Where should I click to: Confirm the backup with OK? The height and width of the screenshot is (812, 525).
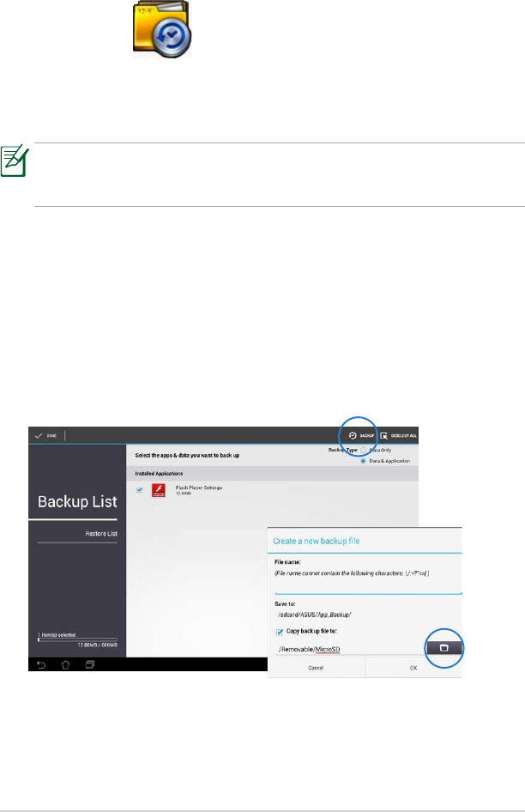click(413, 668)
